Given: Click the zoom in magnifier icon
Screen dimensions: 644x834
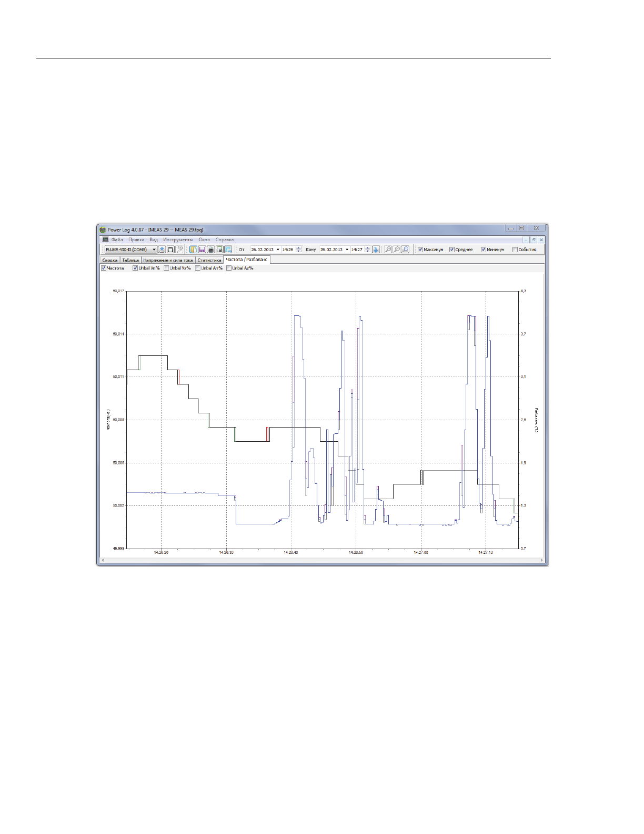Looking at the screenshot, I should [x=388, y=250].
